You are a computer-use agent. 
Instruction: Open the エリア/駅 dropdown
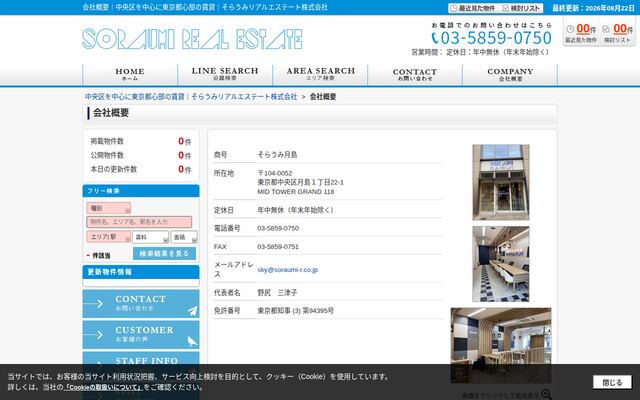tap(109, 237)
